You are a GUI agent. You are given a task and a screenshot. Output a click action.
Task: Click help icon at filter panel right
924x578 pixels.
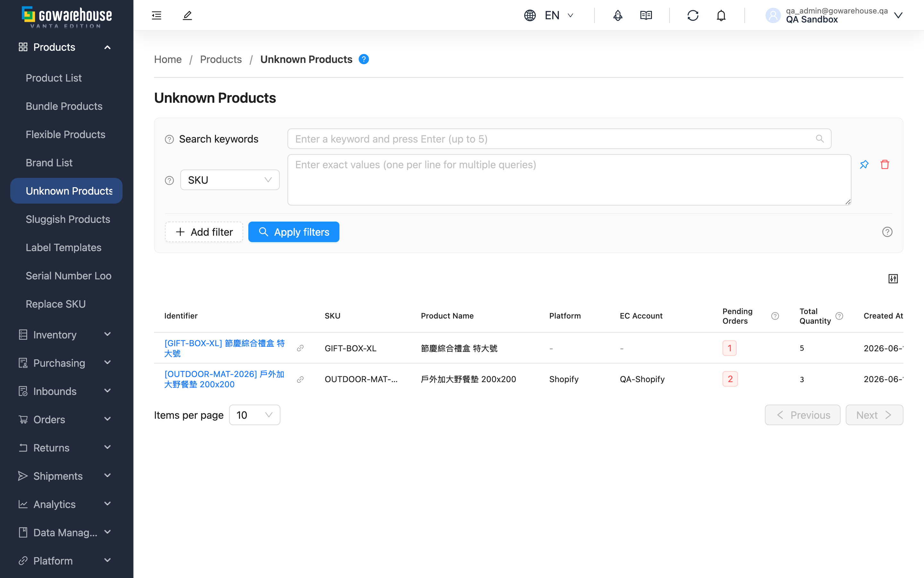click(x=887, y=232)
